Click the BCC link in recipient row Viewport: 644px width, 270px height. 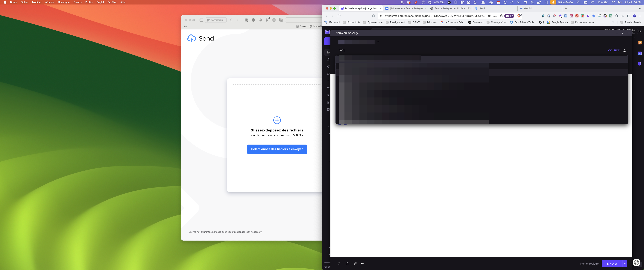617,50
